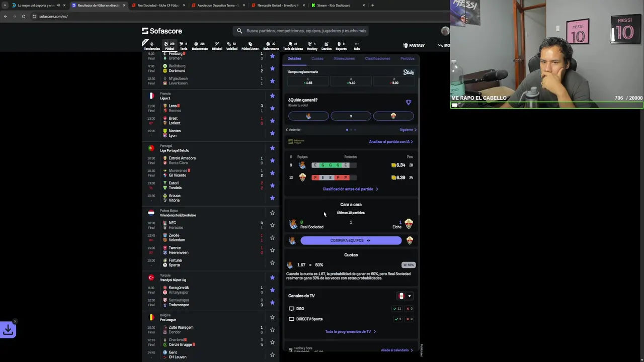Switch to the Cuotas tab
The width and height of the screenshot is (644, 362).
(x=317, y=58)
